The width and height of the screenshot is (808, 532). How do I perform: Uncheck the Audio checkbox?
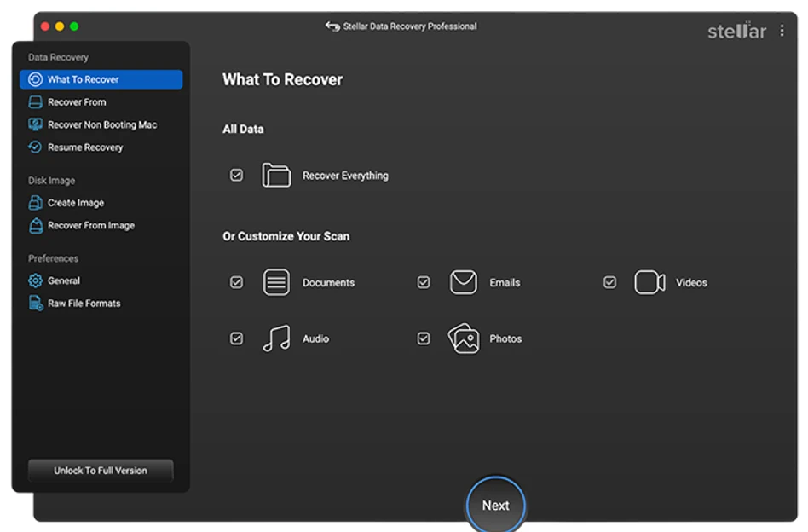tap(237, 338)
